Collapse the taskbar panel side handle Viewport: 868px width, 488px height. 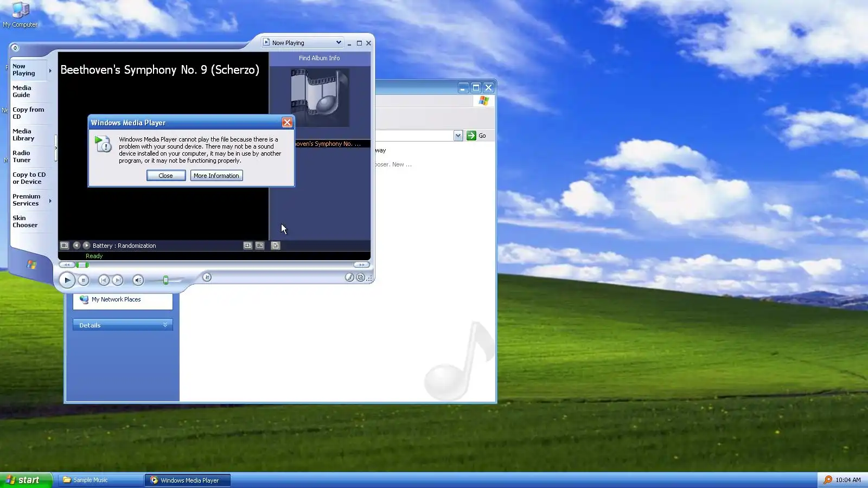(56, 148)
